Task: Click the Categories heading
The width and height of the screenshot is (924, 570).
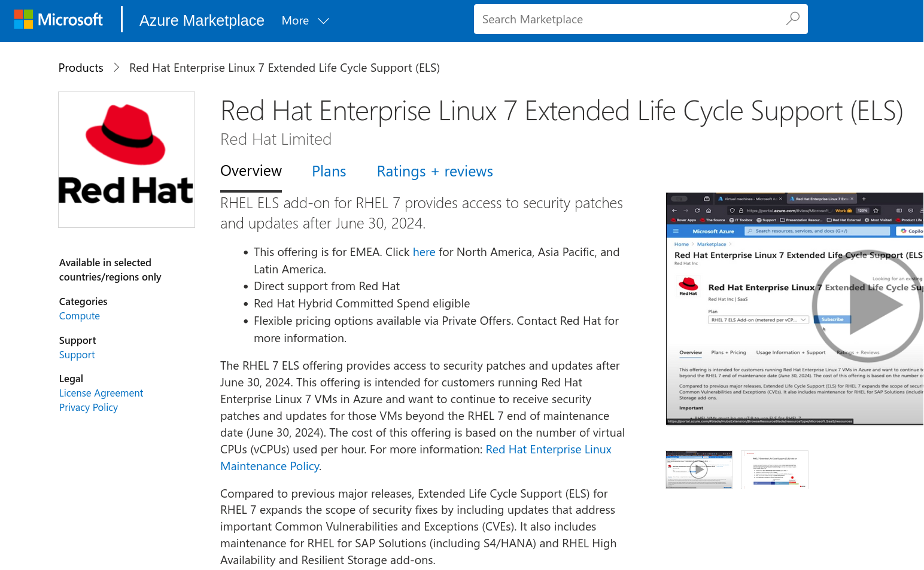Action: (83, 301)
